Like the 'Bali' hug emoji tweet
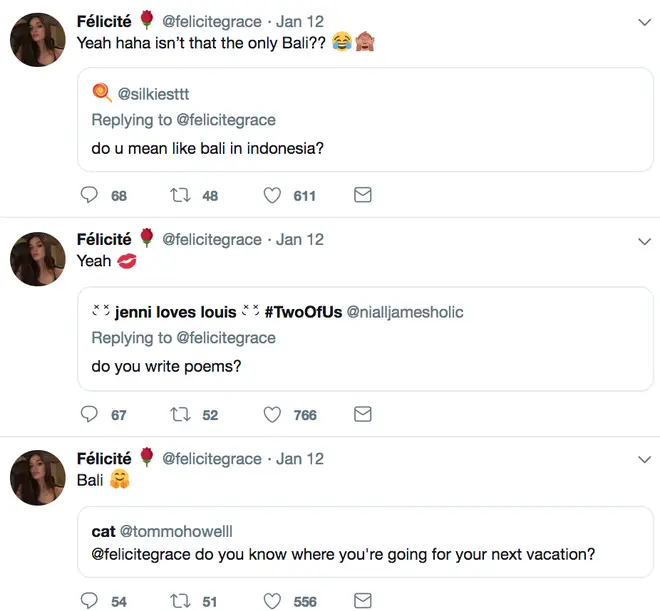The width and height of the screenshot is (660, 611). click(272, 601)
